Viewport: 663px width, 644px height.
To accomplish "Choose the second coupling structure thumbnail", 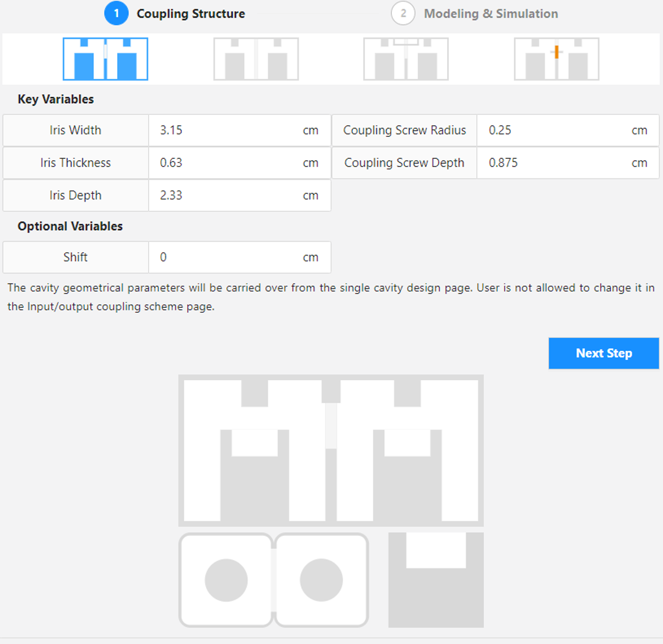I will tap(256, 59).
